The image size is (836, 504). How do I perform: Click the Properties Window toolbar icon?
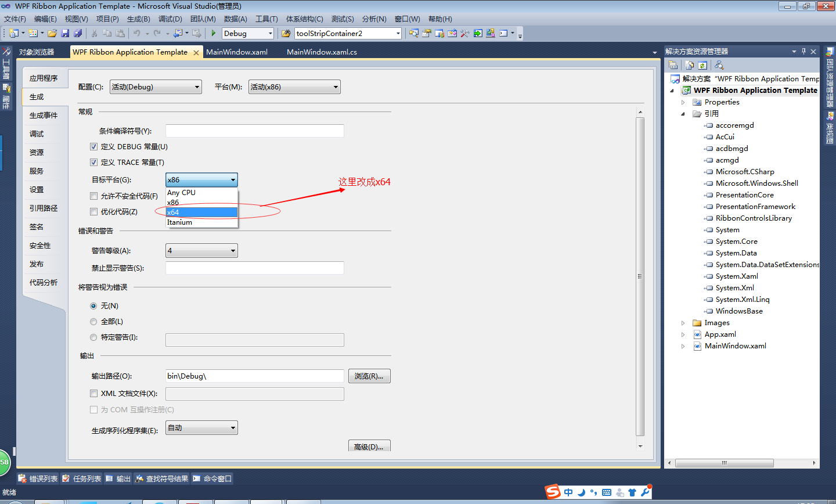click(x=427, y=33)
